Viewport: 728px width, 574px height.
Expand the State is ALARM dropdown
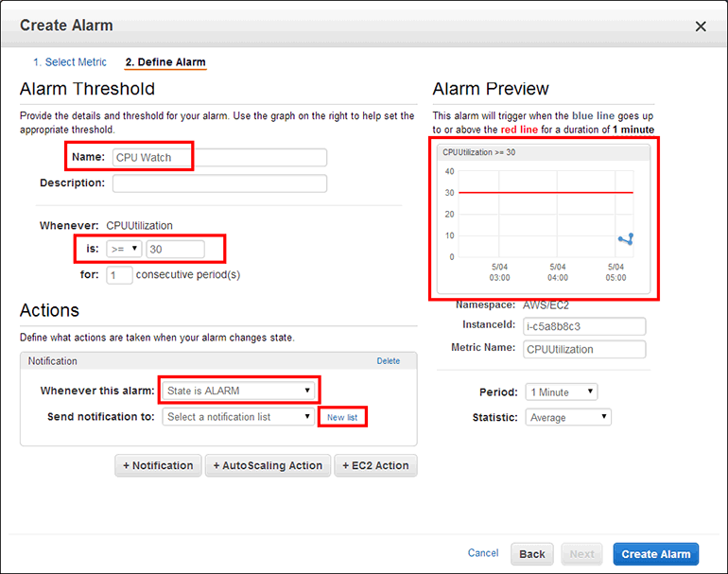click(238, 391)
